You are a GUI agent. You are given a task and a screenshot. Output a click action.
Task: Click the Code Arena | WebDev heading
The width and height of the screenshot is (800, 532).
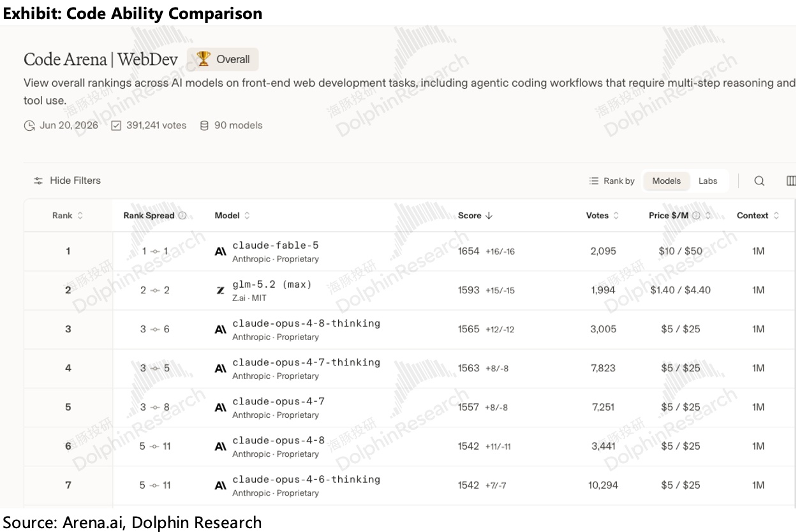(x=101, y=59)
